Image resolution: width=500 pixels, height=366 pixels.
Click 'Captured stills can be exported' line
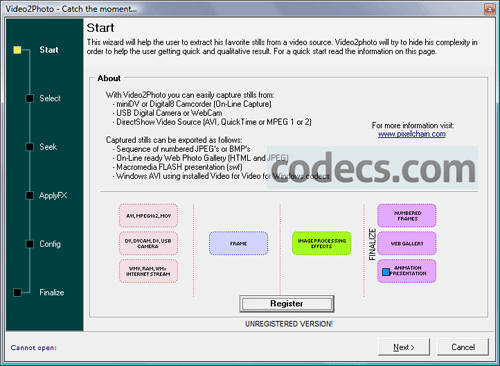(x=174, y=140)
